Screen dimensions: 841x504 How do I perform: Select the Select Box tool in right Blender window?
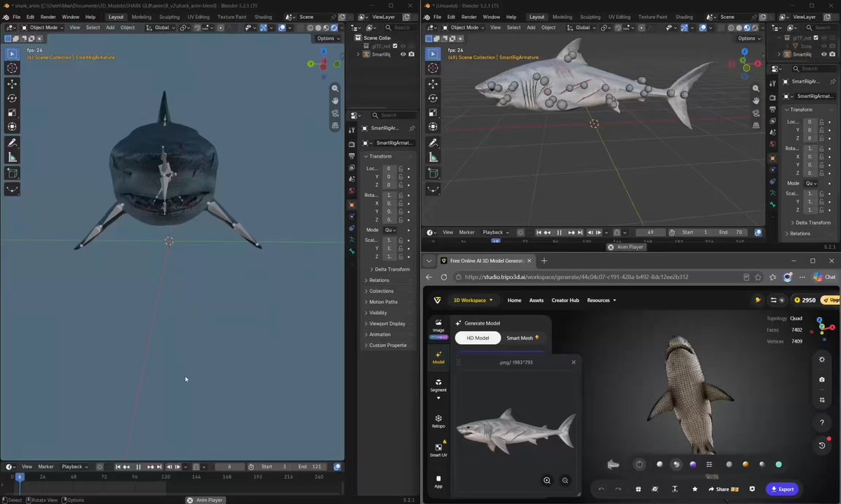433,53
